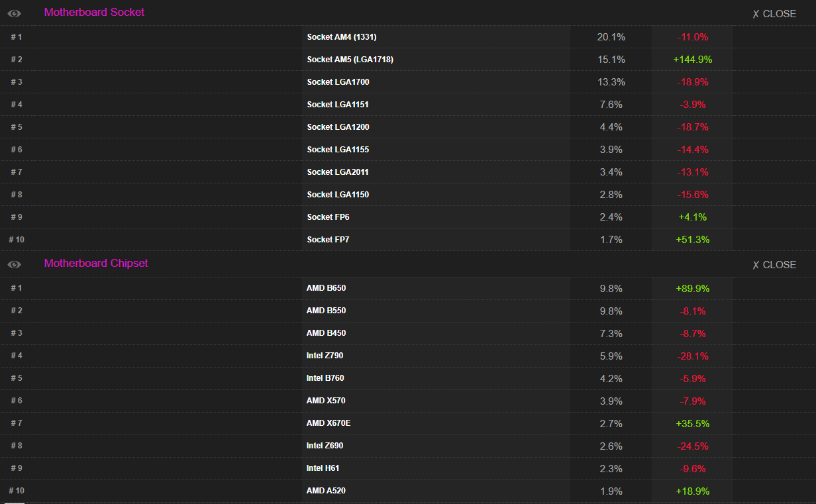Click the Socket FP7 entry
Image resolution: width=816 pixels, height=504 pixels.
327,239
